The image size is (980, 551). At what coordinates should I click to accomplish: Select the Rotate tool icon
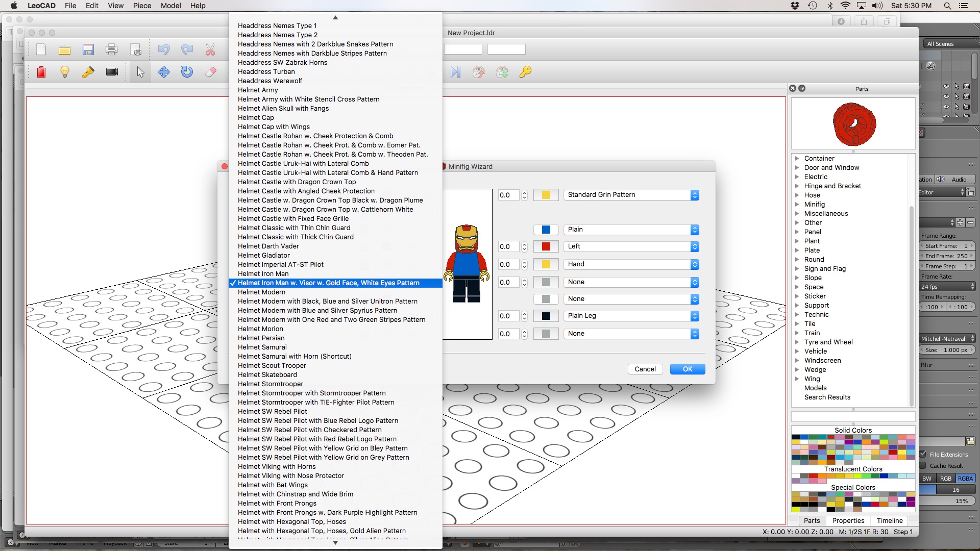186,72
